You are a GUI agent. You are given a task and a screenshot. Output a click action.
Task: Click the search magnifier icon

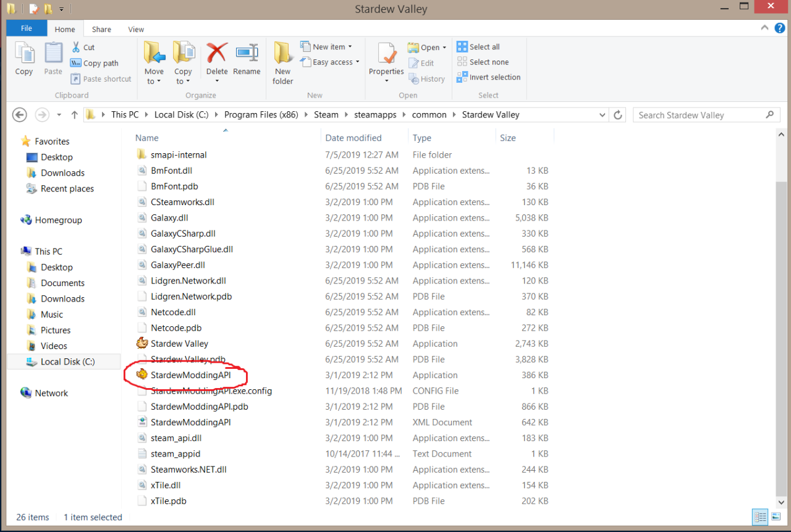[769, 115]
